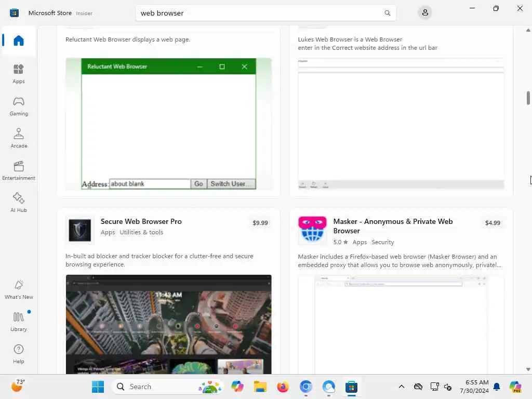
Task: Open the Gaming section
Action: pos(19,106)
